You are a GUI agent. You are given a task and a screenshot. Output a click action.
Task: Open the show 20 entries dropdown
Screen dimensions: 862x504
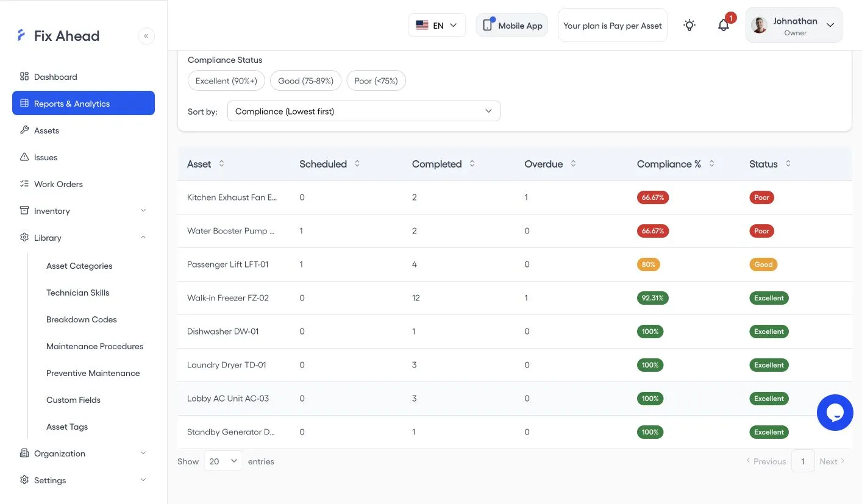(x=223, y=461)
